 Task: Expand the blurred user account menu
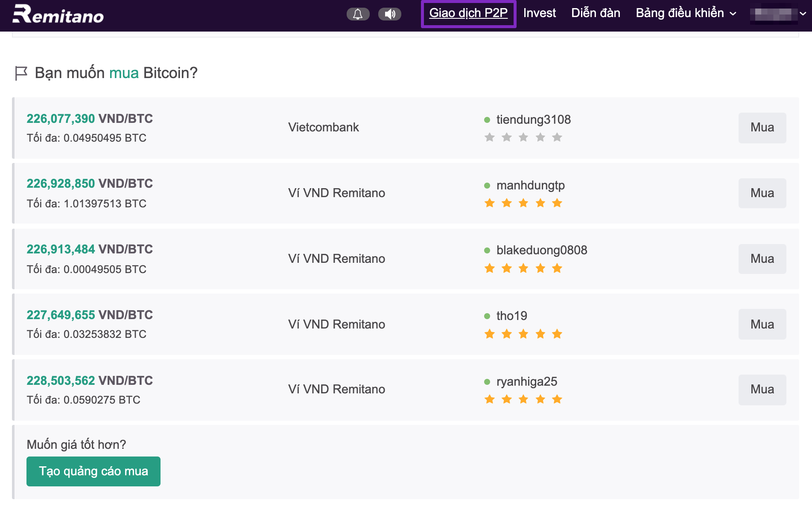point(778,14)
